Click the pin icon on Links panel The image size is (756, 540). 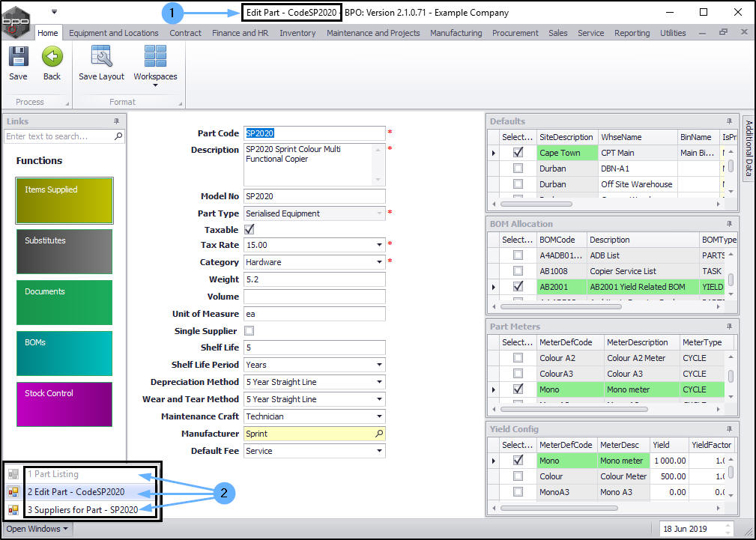coord(116,121)
